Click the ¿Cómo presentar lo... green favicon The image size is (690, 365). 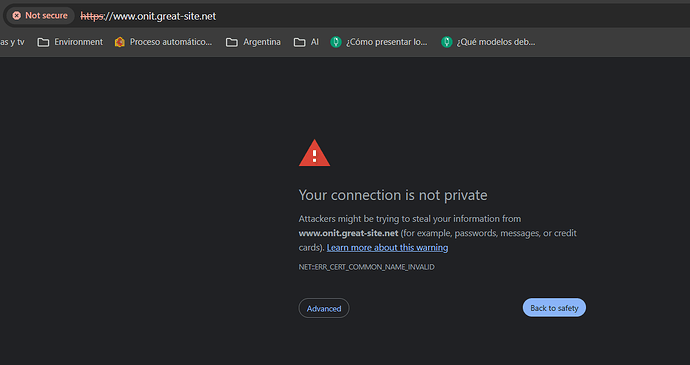coord(336,42)
